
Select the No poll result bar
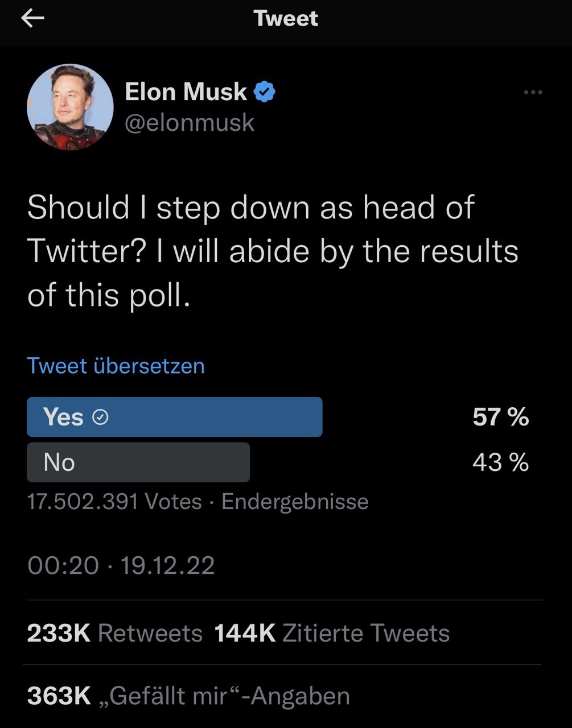pyautogui.click(x=138, y=462)
